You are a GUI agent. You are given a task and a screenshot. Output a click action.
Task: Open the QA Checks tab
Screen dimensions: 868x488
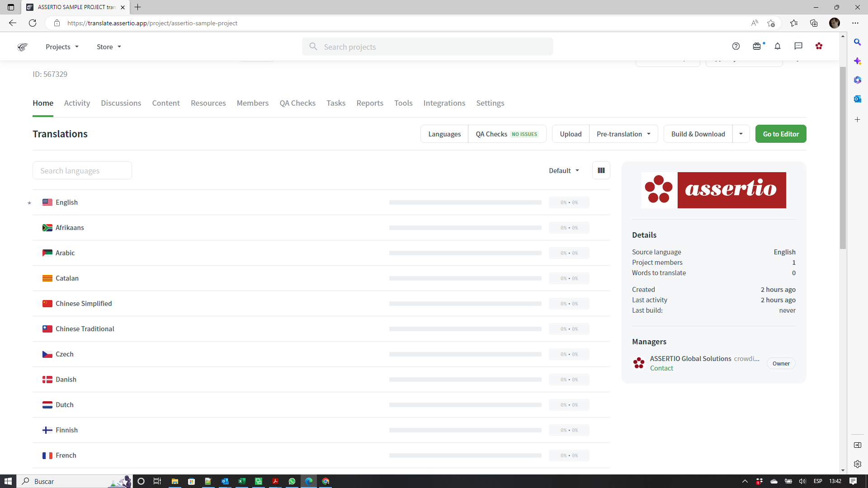(x=297, y=103)
